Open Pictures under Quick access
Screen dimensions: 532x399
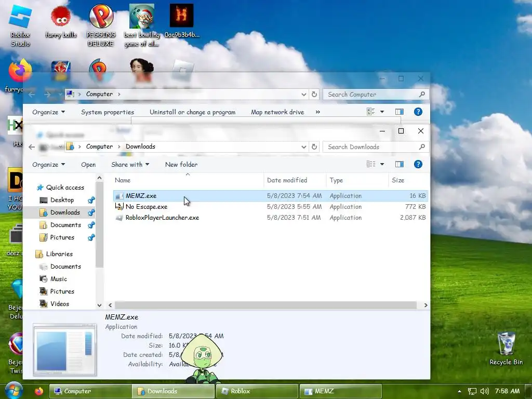[62, 237]
